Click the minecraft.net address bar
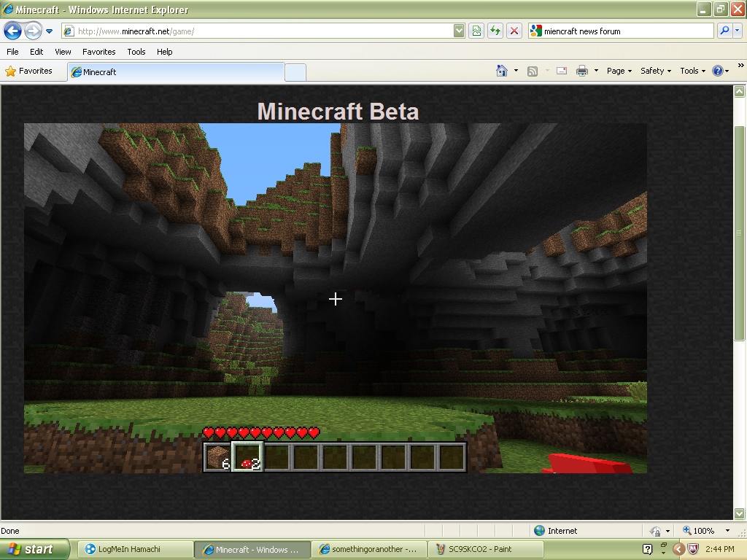747x560 pixels. (258, 31)
